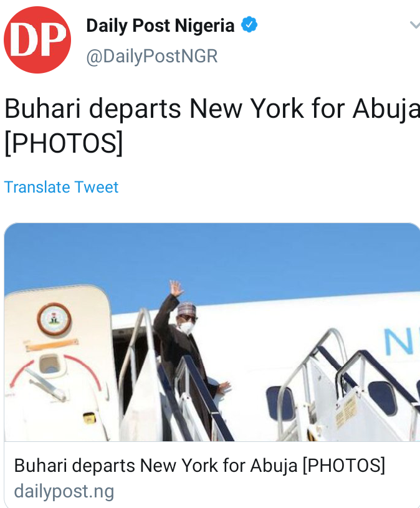Click the blue verified badge

249,24
